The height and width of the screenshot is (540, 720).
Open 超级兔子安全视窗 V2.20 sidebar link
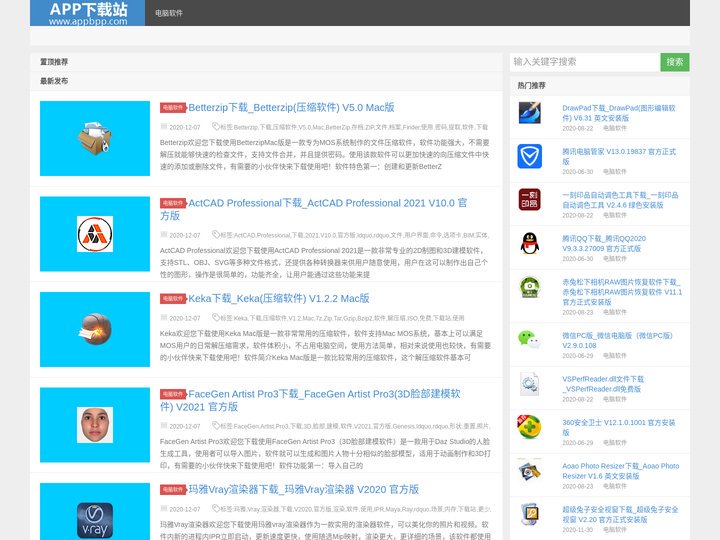point(620,514)
